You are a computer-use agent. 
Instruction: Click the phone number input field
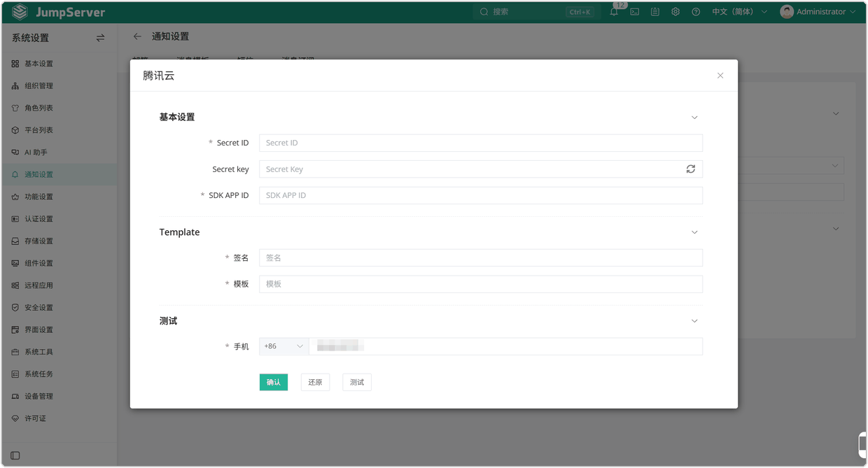click(506, 346)
